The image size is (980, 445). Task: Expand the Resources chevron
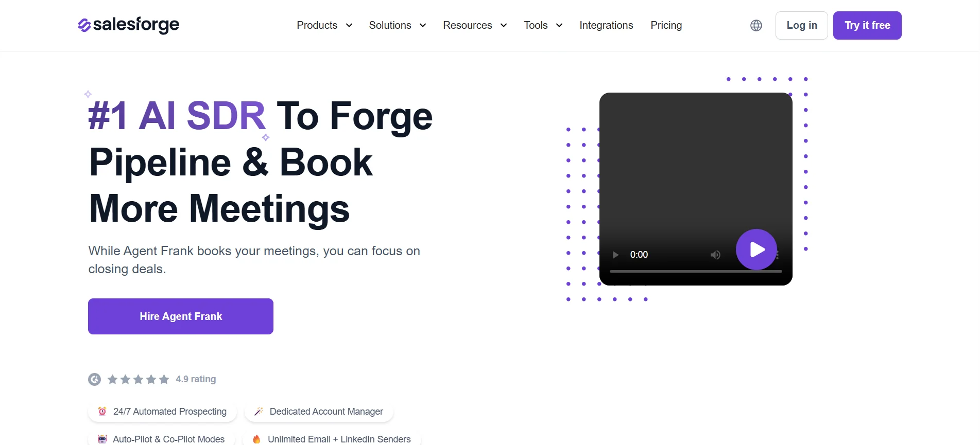[x=504, y=25]
